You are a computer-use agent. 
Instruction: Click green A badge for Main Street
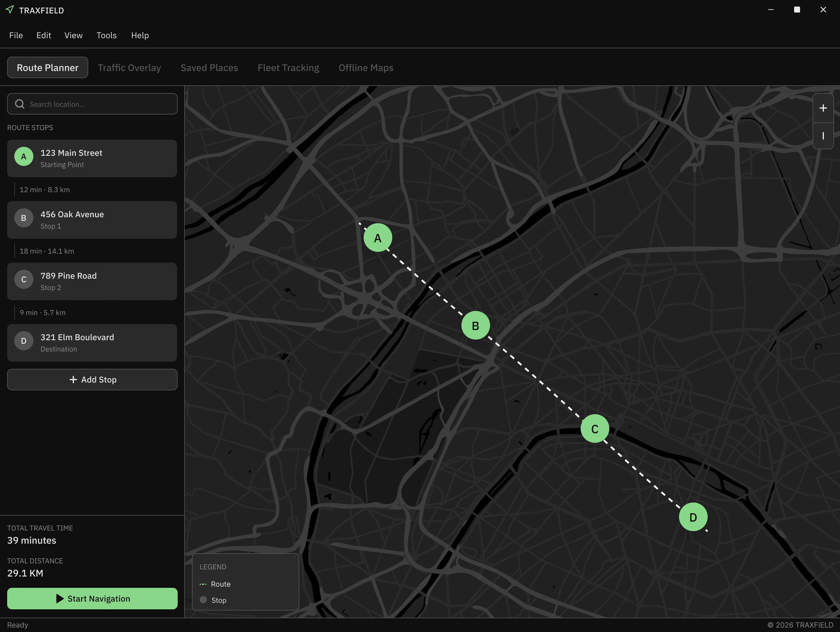click(24, 157)
